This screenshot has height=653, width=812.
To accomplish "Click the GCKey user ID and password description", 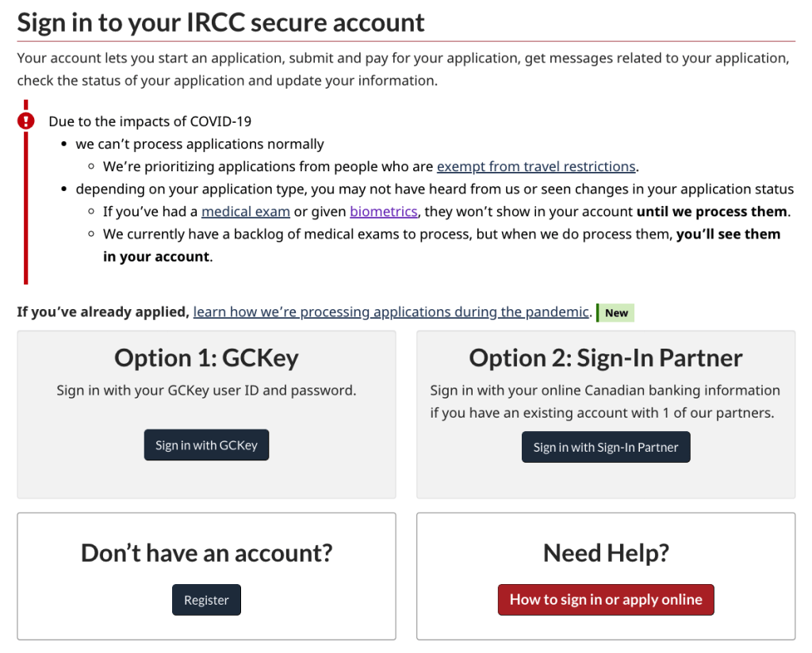I will coord(206,390).
